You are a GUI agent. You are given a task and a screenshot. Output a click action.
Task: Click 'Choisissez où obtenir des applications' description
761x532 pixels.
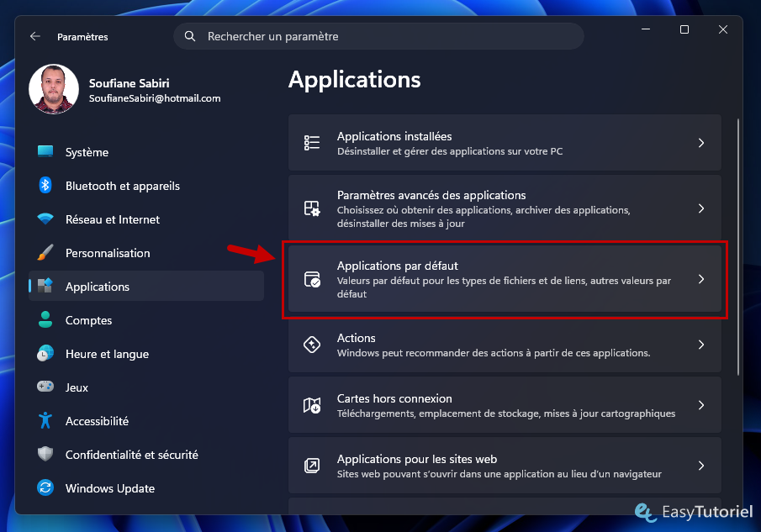click(x=484, y=217)
